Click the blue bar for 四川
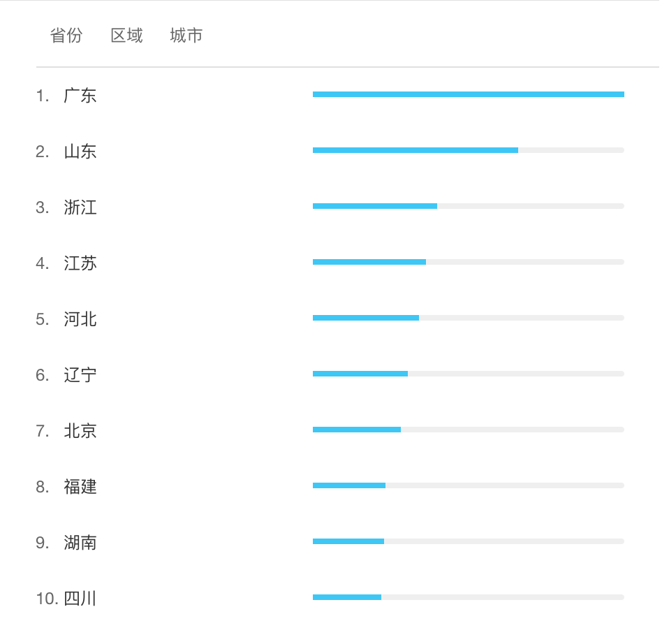The height and width of the screenshot is (644, 669). tap(347, 597)
